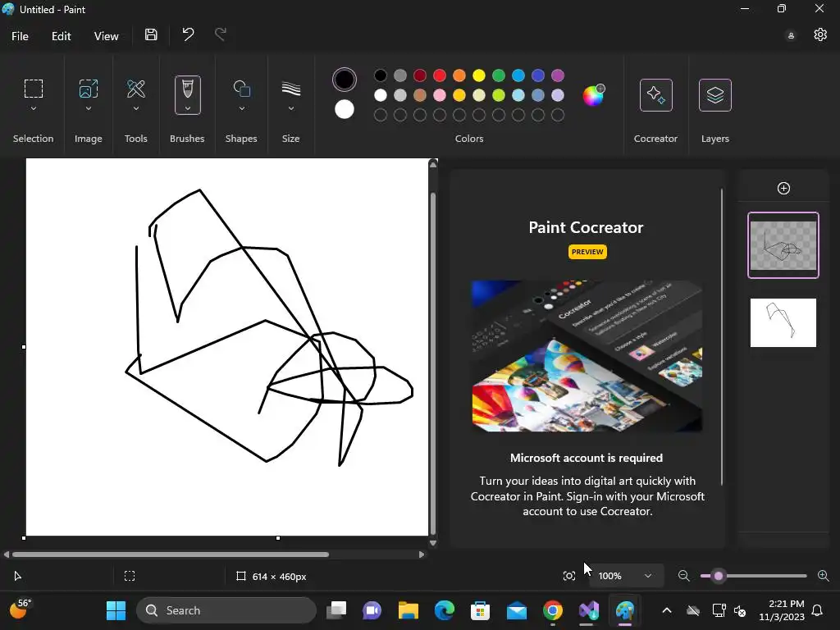Pick the green color swatch
The image size is (840, 630).
499,75
